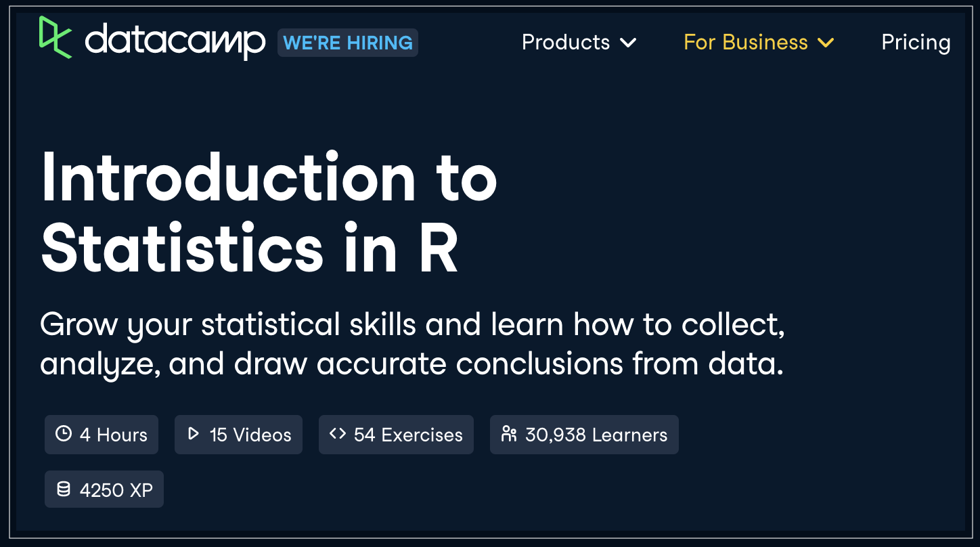Click the clock icon beside 4 Hours
The image size is (980, 547).
[64, 434]
